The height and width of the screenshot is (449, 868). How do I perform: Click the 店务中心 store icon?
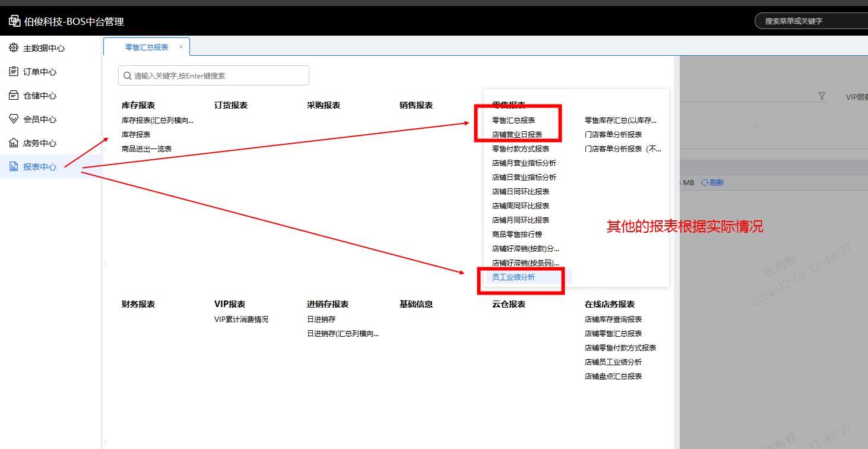pos(14,143)
